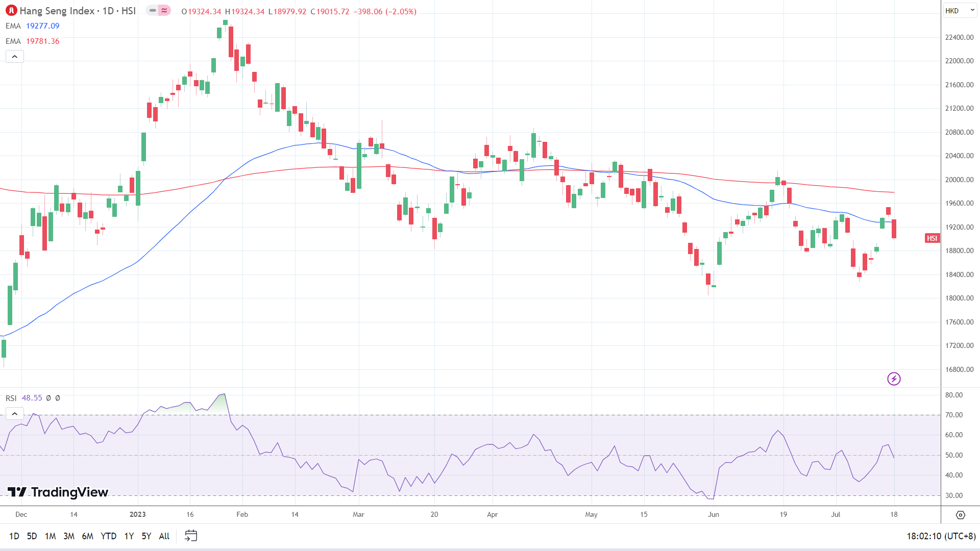Click the red HSI price label
980x551 pixels.
pyautogui.click(x=932, y=238)
